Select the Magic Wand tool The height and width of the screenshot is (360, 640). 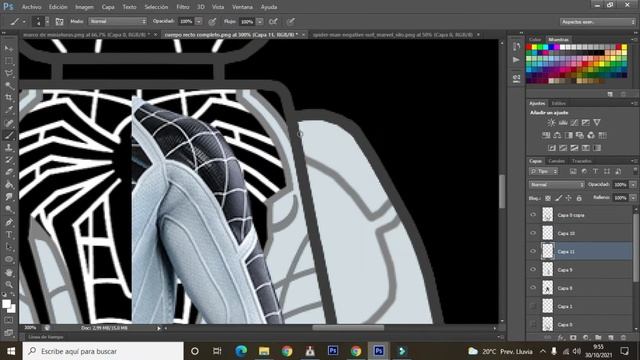coord(9,85)
